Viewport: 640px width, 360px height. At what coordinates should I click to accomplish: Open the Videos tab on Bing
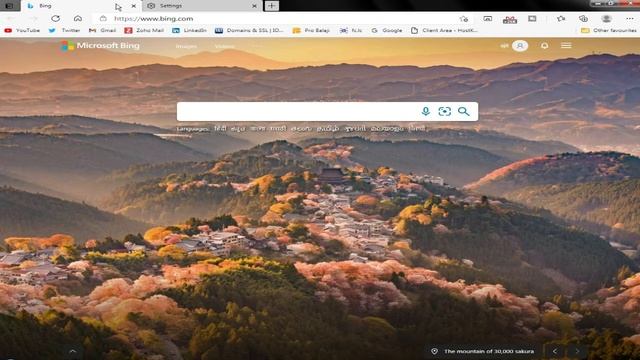(224, 46)
